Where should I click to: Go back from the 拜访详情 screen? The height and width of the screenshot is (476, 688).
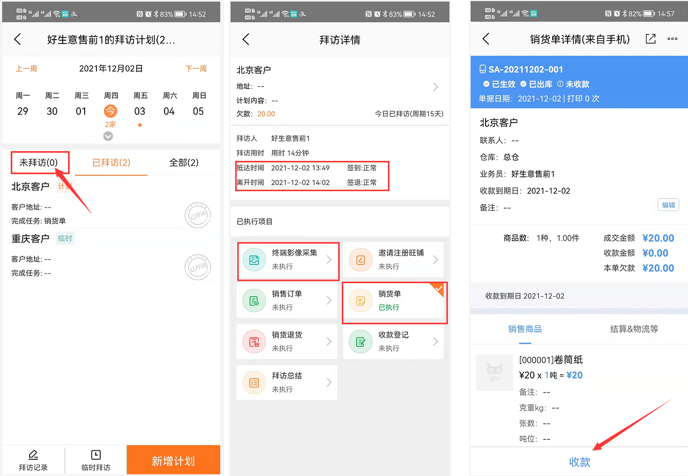[246, 39]
